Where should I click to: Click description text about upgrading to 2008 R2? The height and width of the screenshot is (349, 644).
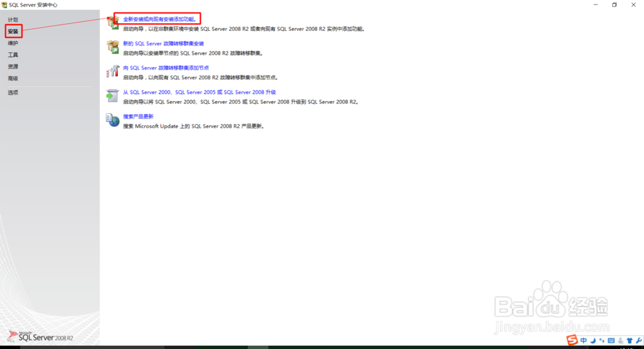241,101
